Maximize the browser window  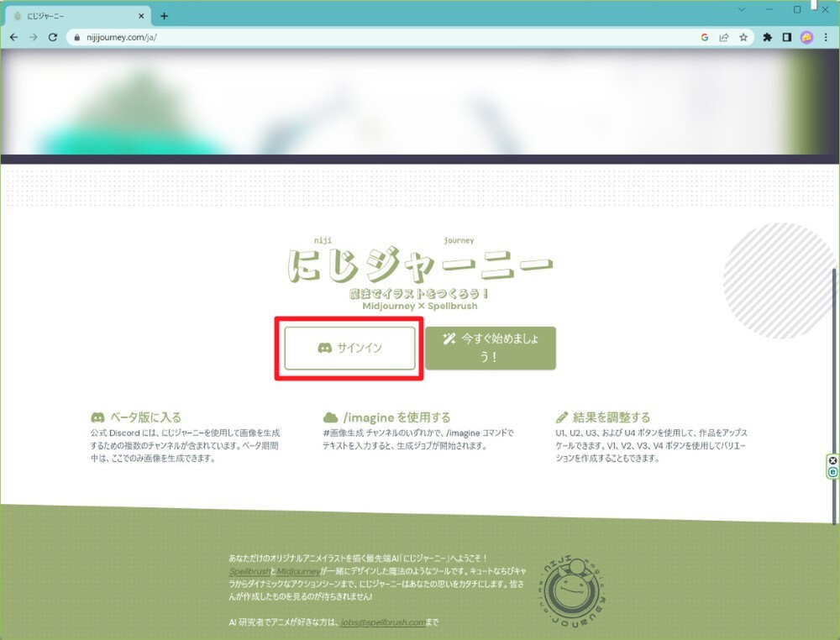[x=797, y=9]
